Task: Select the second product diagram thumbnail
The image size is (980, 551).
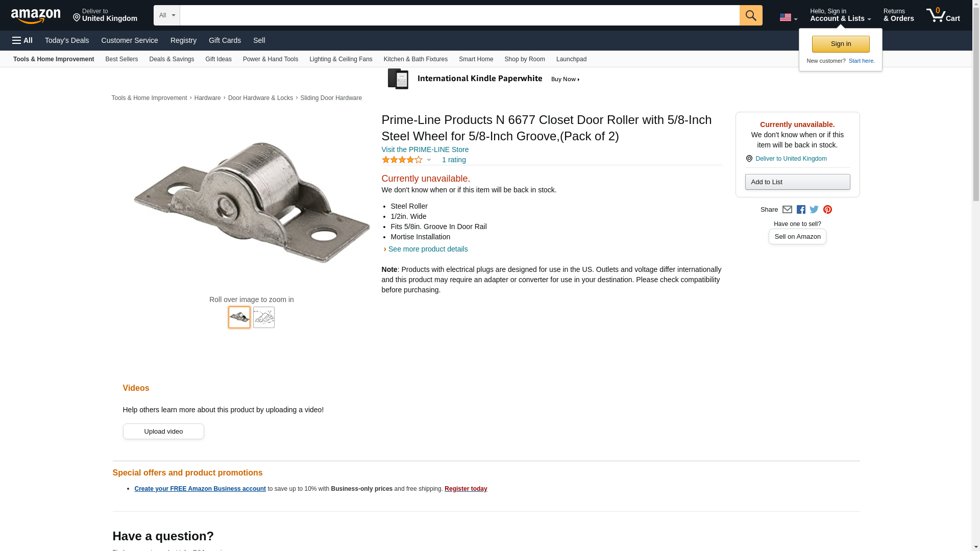Action: (264, 317)
